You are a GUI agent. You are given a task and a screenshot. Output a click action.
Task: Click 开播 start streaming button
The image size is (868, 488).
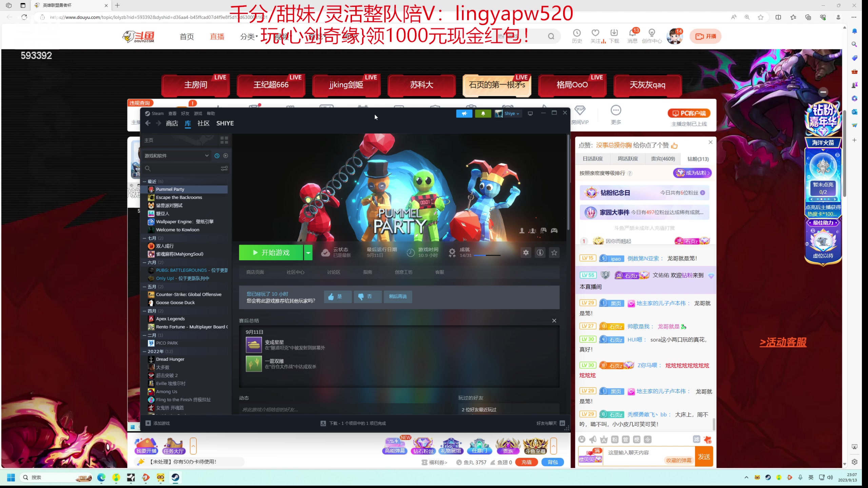pyautogui.click(x=705, y=36)
